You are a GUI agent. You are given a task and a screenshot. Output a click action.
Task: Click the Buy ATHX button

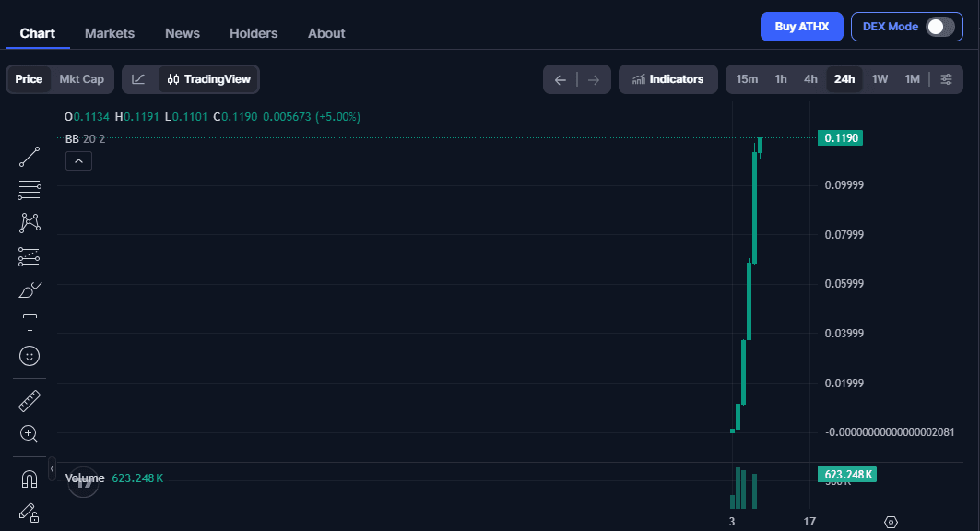(802, 27)
